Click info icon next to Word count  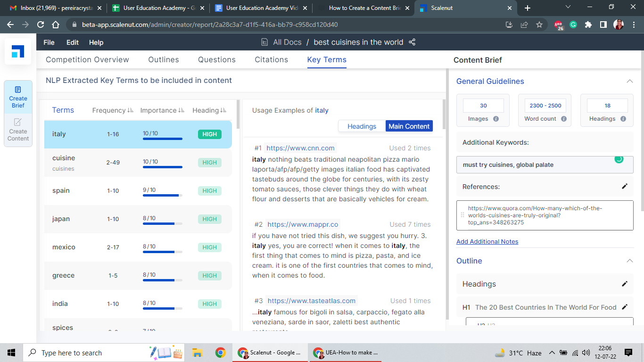[564, 119]
